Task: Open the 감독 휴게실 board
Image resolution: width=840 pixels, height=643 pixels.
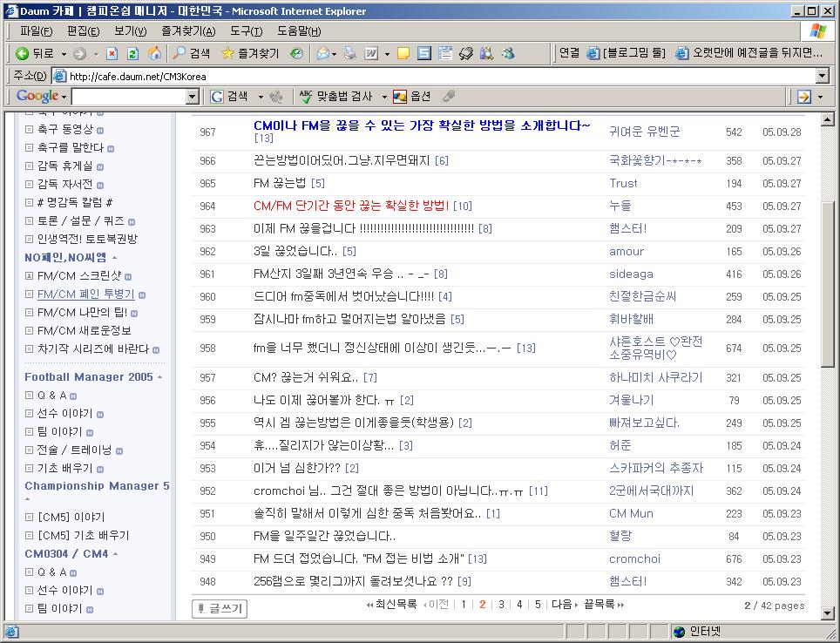Action: coord(64,166)
